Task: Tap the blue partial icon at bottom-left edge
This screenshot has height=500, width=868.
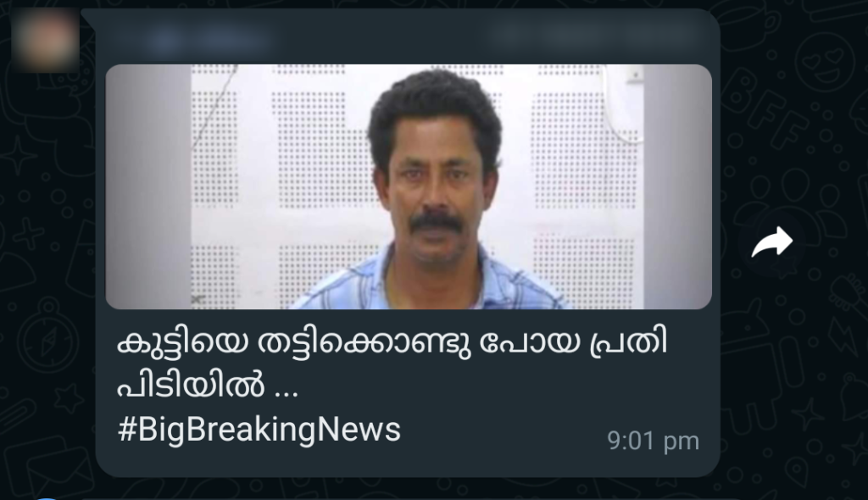Action: click(x=47, y=497)
